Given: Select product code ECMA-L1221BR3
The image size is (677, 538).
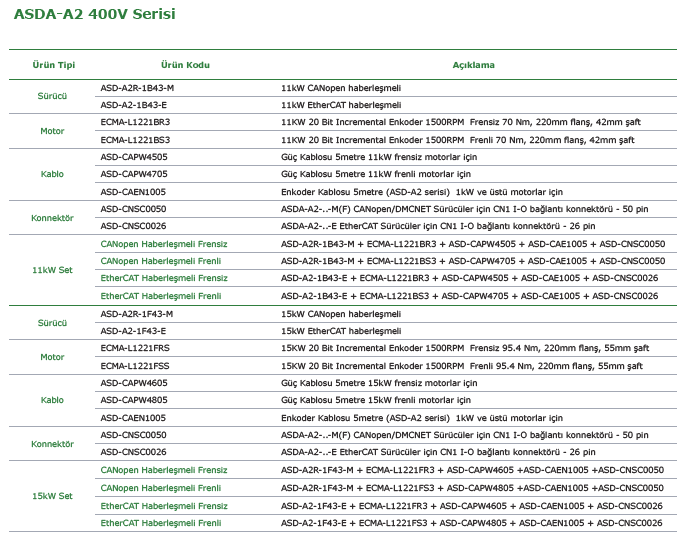Looking at the screenshot, I should point(135,122).
